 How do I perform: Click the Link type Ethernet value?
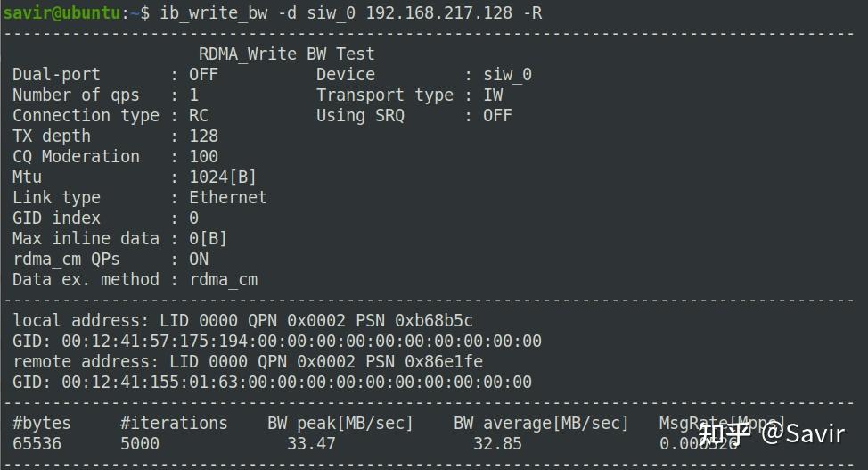[x=227, y=197]
